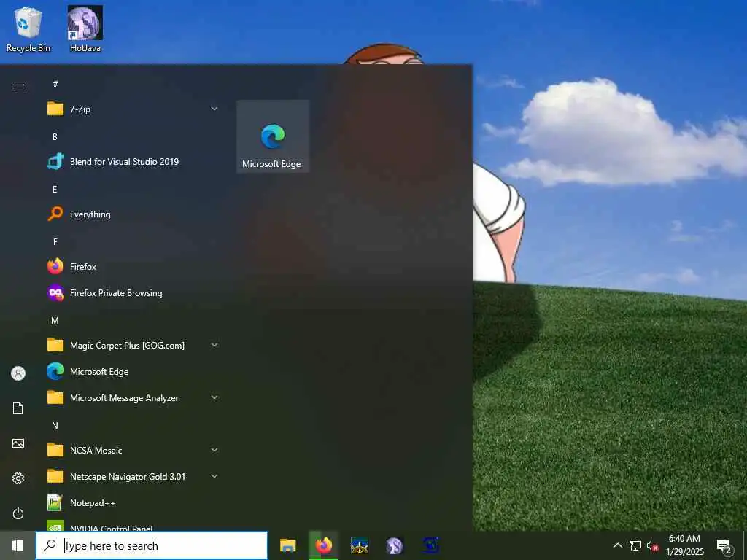Click the Microsoft Edge pinned tile
The width and height of the screenshot is (747, 560).
pos(273,136)
